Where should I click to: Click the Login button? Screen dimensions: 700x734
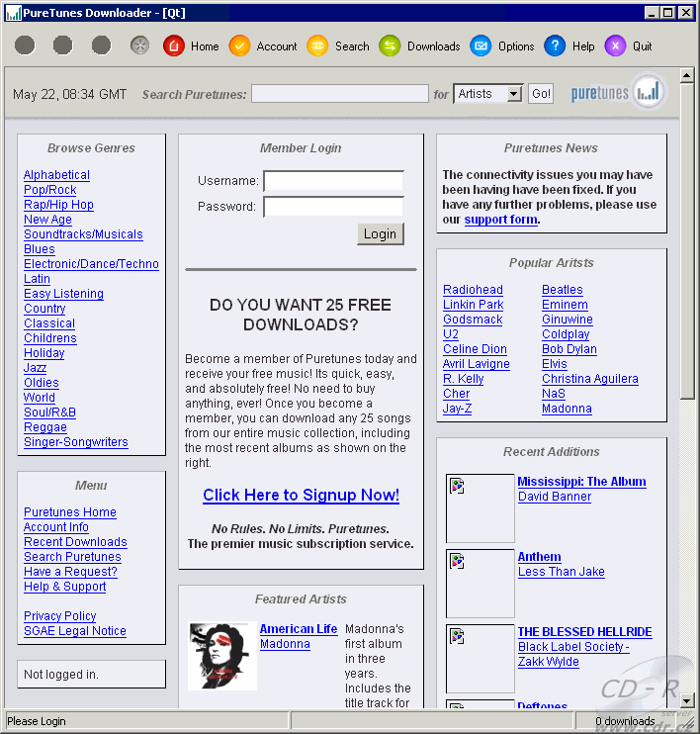tap(380, 233)
